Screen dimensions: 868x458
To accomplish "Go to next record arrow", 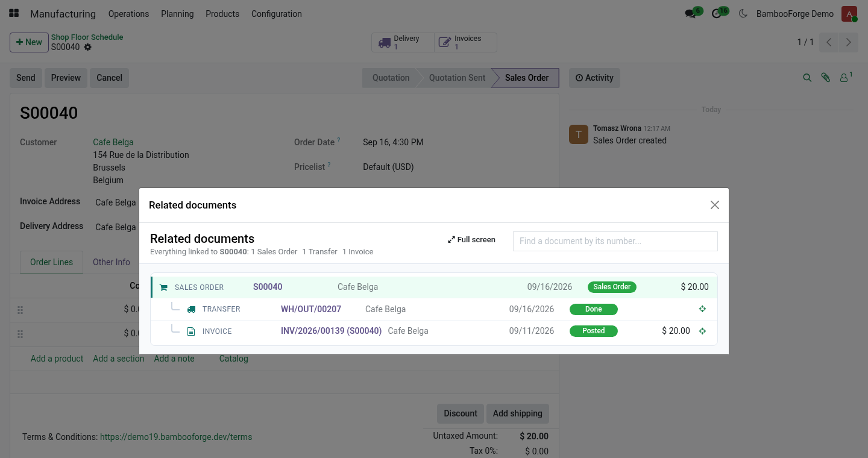I will 849,42.
